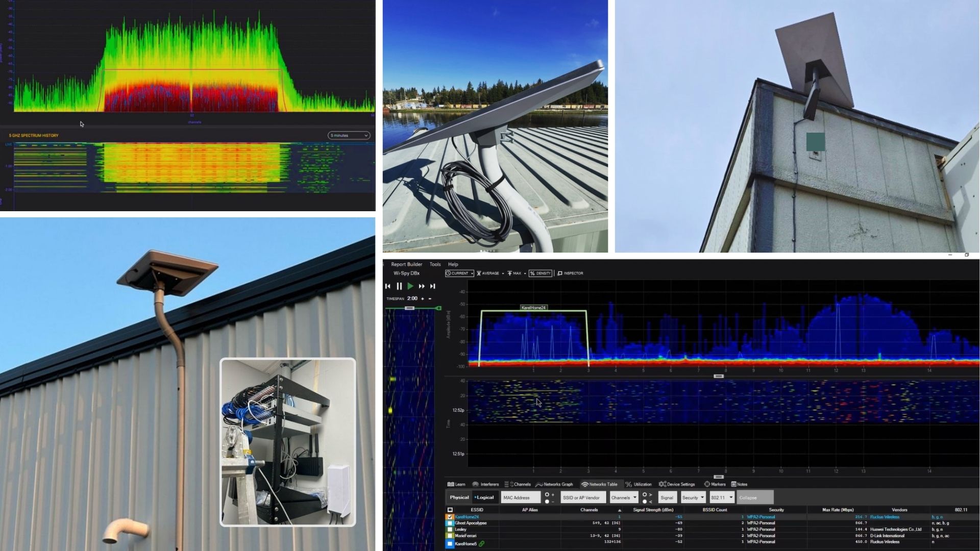Click the link icon beside KarelHome5

(481, 544)
